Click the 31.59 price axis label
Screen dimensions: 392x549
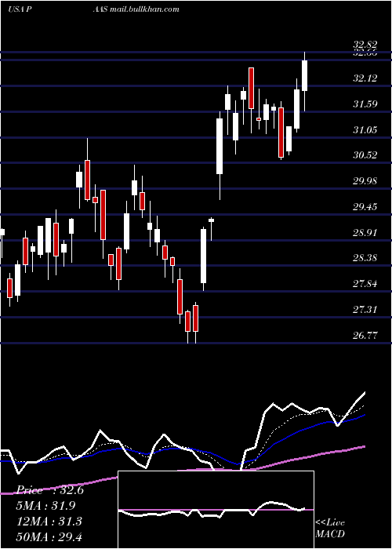[365, 104]
